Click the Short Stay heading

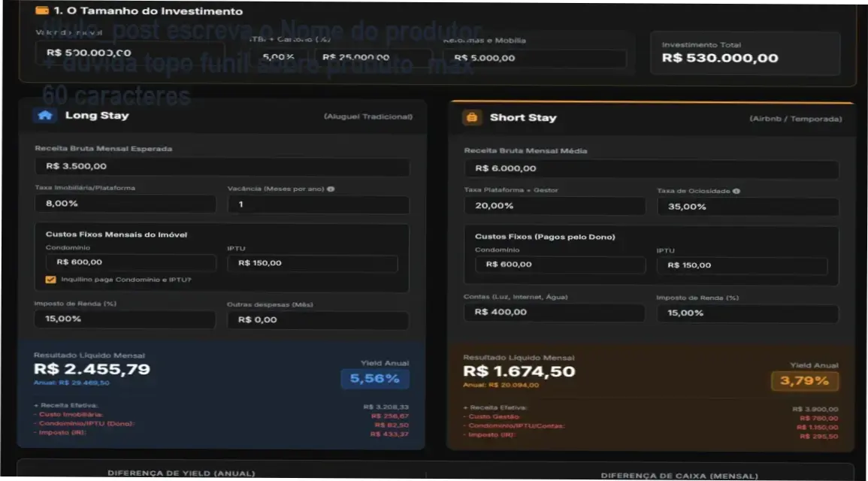click(523, 117)
